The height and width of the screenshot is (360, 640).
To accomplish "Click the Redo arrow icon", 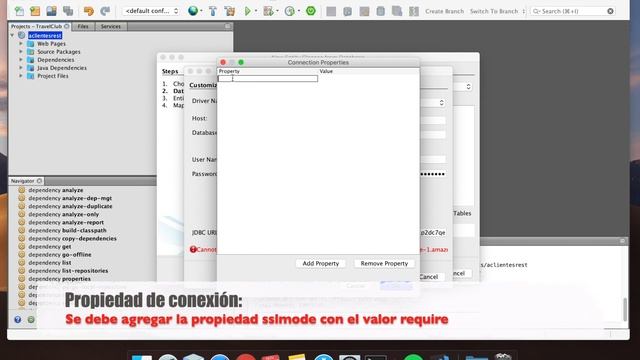I will pos(105,11).
